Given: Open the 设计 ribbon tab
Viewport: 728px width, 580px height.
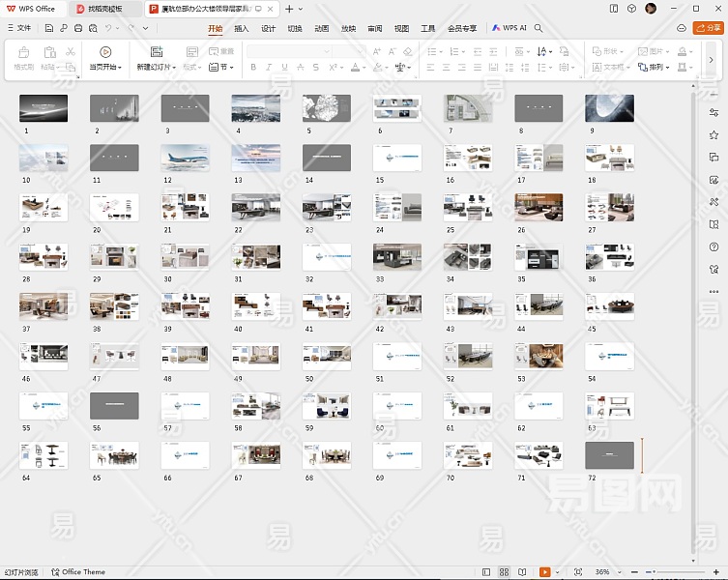Looking at the screenshot, I should pyautogui.click(x=268, y=28).
